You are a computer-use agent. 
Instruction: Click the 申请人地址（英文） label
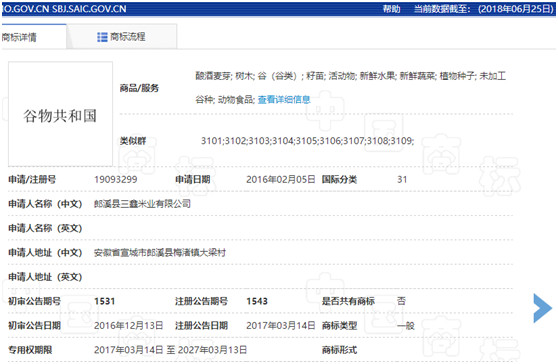(45, 277)
